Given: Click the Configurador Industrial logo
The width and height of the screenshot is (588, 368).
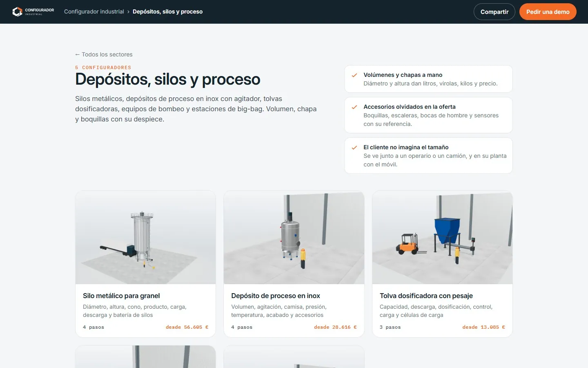Looking at the screenshot, I should click(x=33, y=11).
